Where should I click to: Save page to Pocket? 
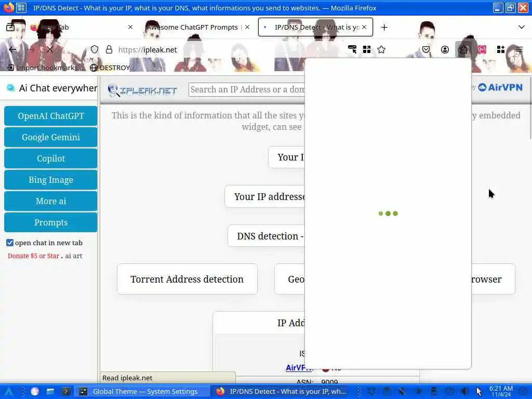coord(426,49)
